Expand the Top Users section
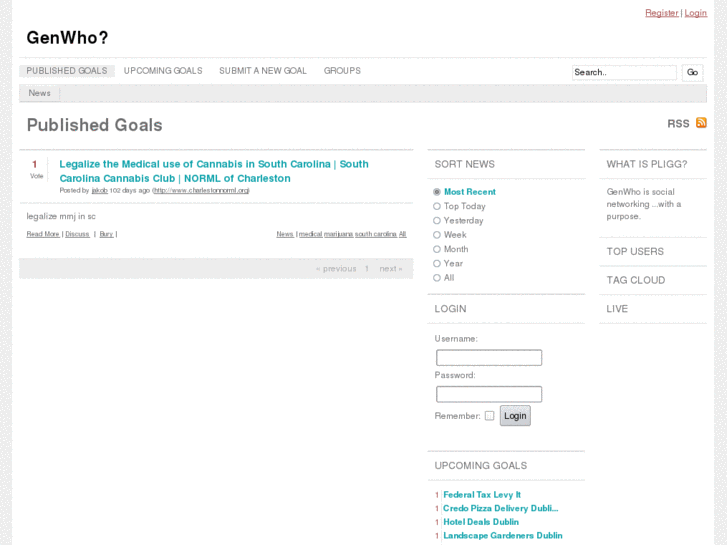Image resolution: width=727 pixels, height=545 pixels. (635, 251)
